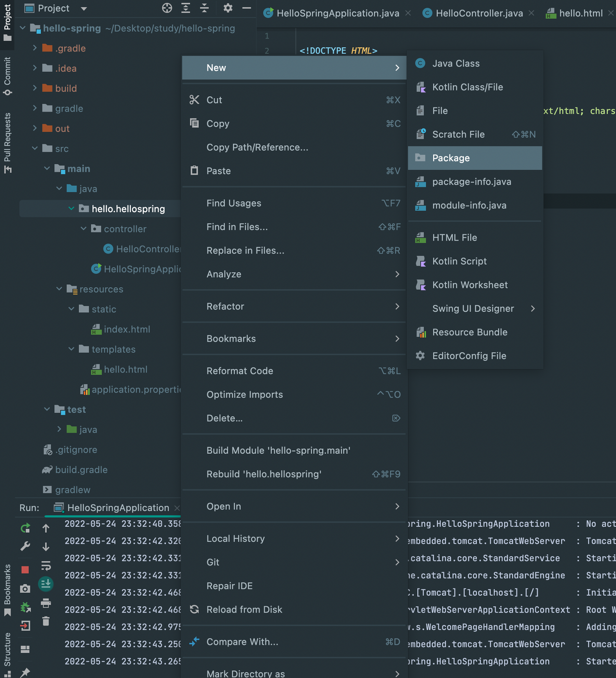Select New in the context menu
616x678 pixels.
click(294, 68)
